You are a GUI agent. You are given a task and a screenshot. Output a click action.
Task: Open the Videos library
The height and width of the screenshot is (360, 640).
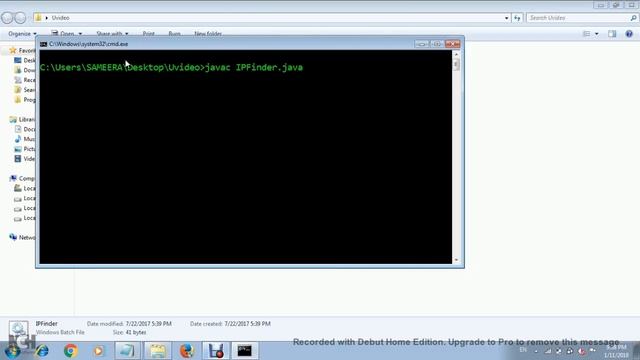pyautogui.click(x=24, y=159)
